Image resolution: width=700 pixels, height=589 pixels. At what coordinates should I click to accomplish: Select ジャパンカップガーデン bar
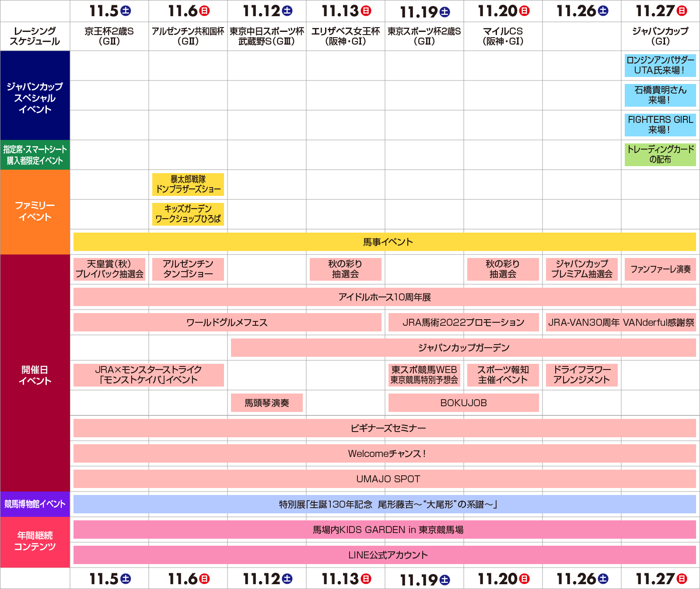(463, 348)
